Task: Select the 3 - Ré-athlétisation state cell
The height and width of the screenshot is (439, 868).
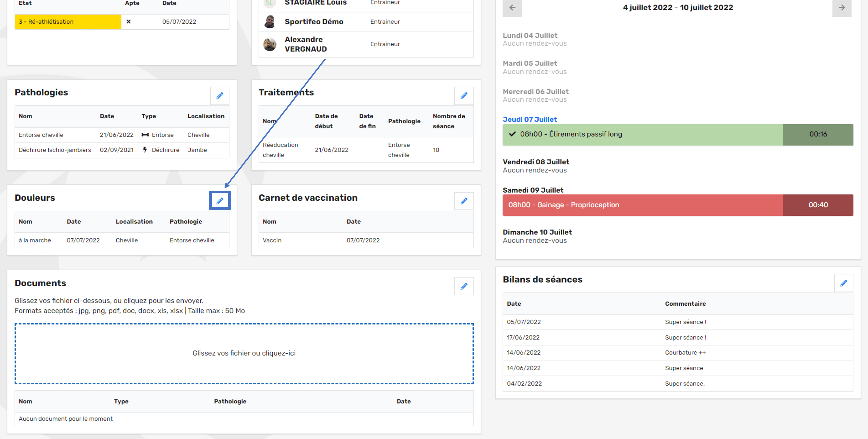Action: [68, 22]
